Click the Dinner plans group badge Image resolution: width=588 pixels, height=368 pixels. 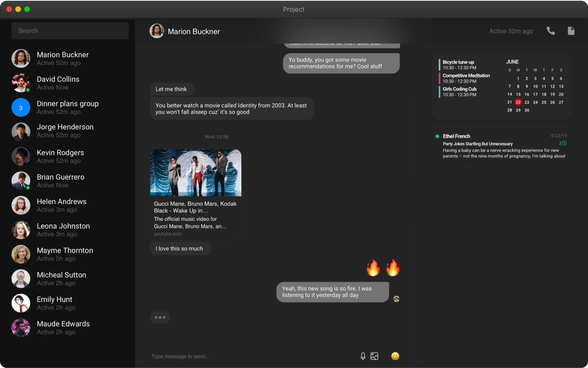pos(21,108)
